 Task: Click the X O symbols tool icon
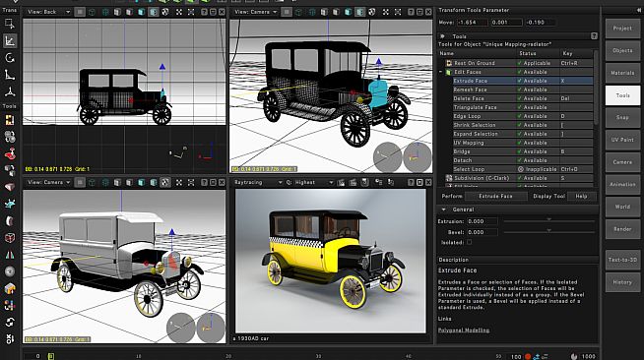10,338
